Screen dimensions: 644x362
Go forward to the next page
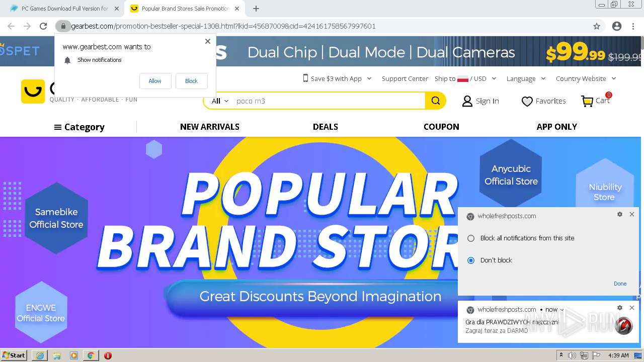coord(27,26)
